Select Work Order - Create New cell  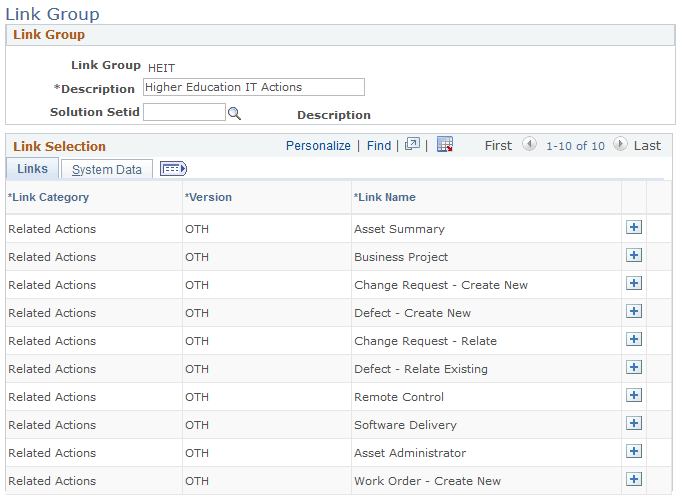(x=428, y=481)
